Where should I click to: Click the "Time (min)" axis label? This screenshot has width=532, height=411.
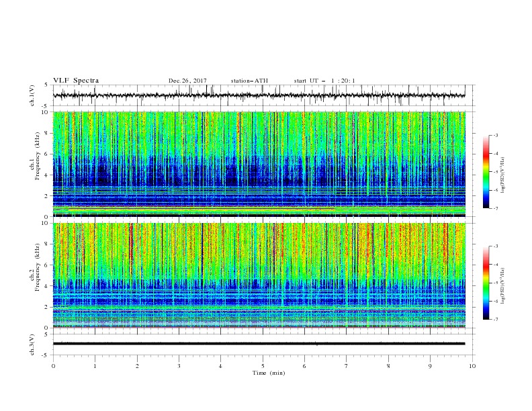pyautogui.click(x=269, y=373)
